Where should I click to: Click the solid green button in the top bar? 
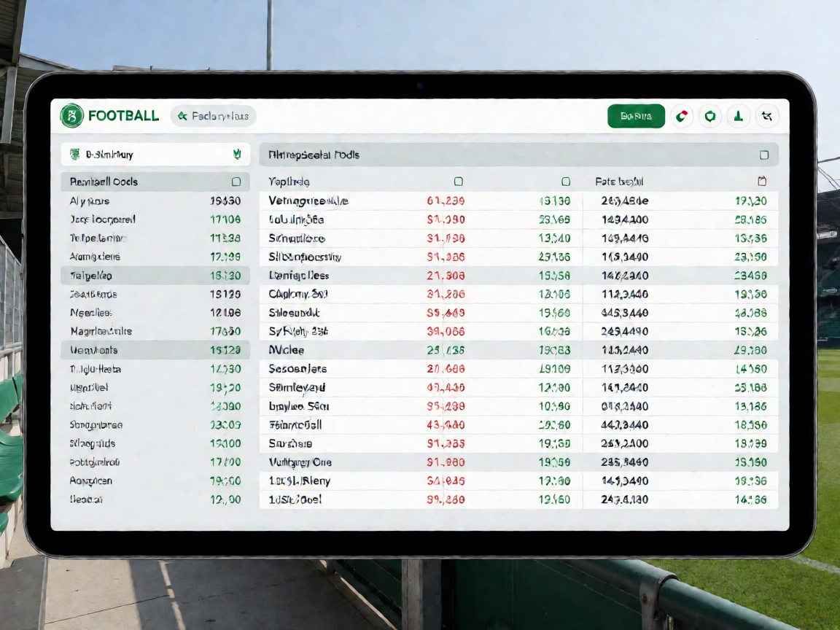tap(636, 116)
